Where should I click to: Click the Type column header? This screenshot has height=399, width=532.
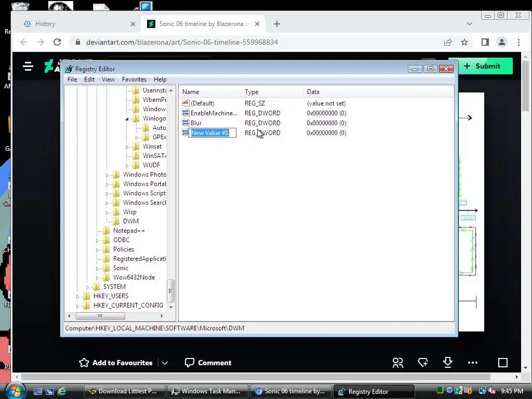tap(272, 92)
